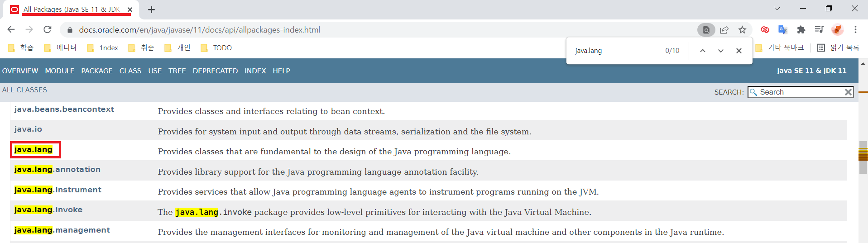Click the page vertical scrollbar thumb
The height and width of the screenshot is (243, 868).
point(863,157)
